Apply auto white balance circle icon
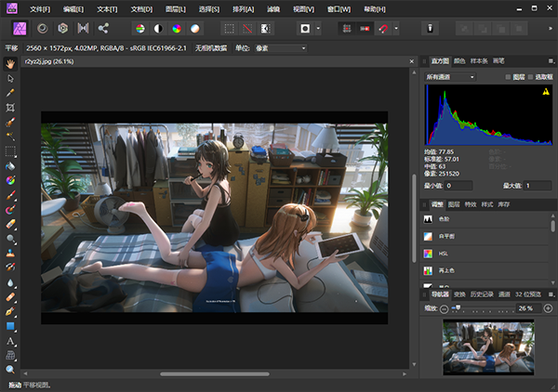The height and width of the screenshot is (392, 558). click(195, 29)
